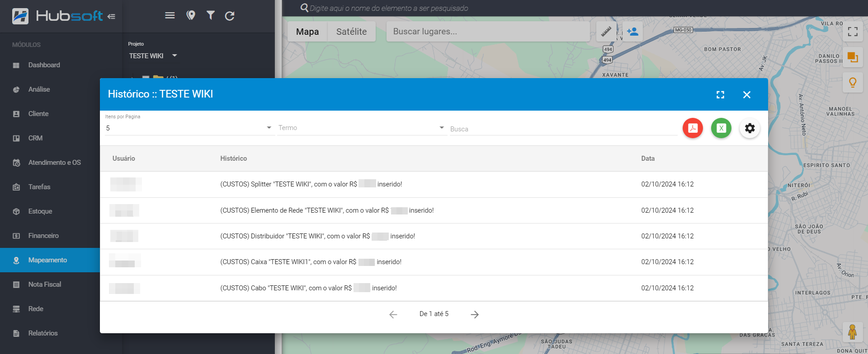Open the filter funnel icon
868x354 pixels.
(x=211, y=15)
